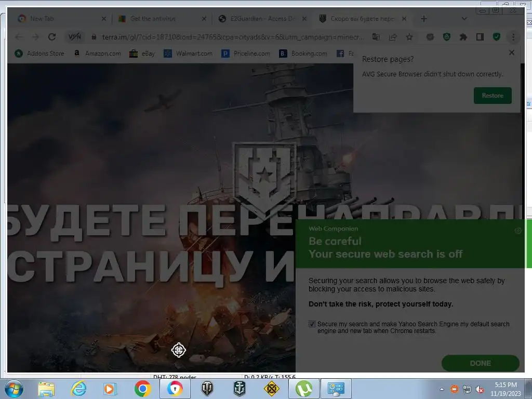532x399 pixels.
Task: Open the extensions puzzle icon
Action: coord(463,37)
